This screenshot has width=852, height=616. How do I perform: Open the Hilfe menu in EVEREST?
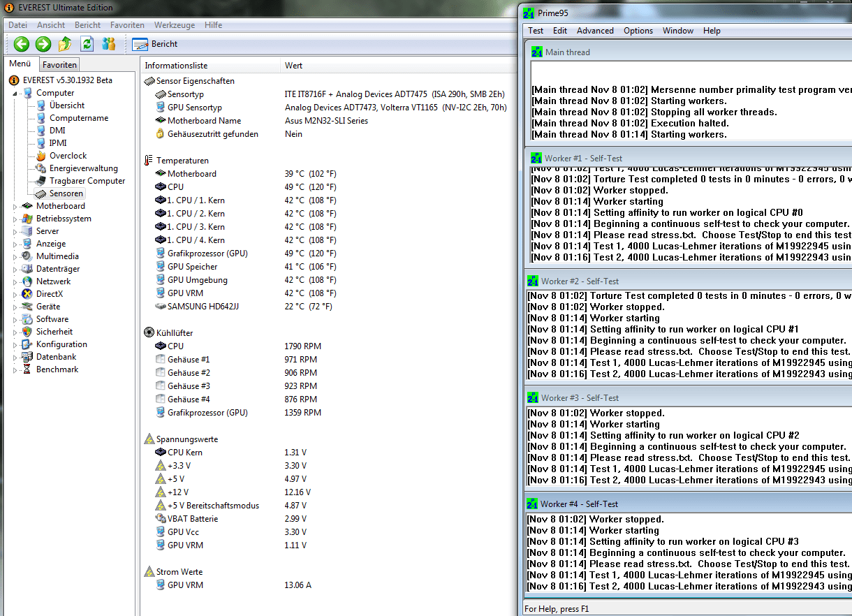click(x=214, y=25)
